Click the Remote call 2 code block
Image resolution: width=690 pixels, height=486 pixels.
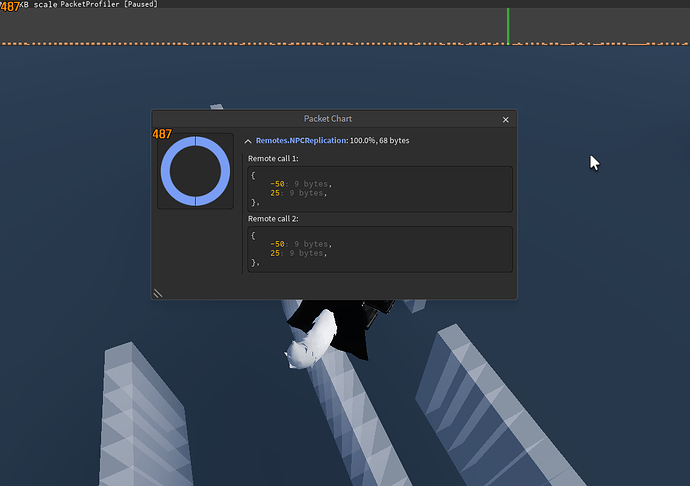tap(380, 248)
